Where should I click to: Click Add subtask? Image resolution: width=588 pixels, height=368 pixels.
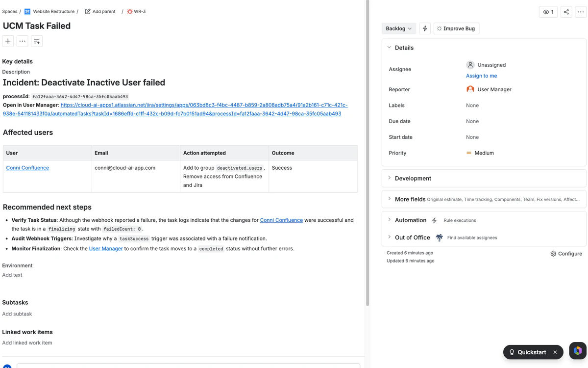point(17,314)
